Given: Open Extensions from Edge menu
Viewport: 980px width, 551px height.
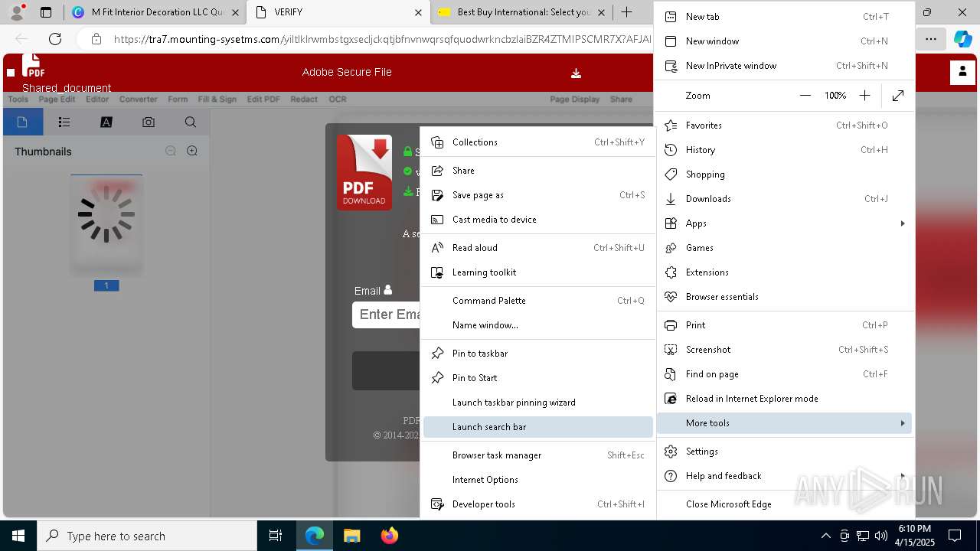Looking at the screenshot, I should coord(786,272).
